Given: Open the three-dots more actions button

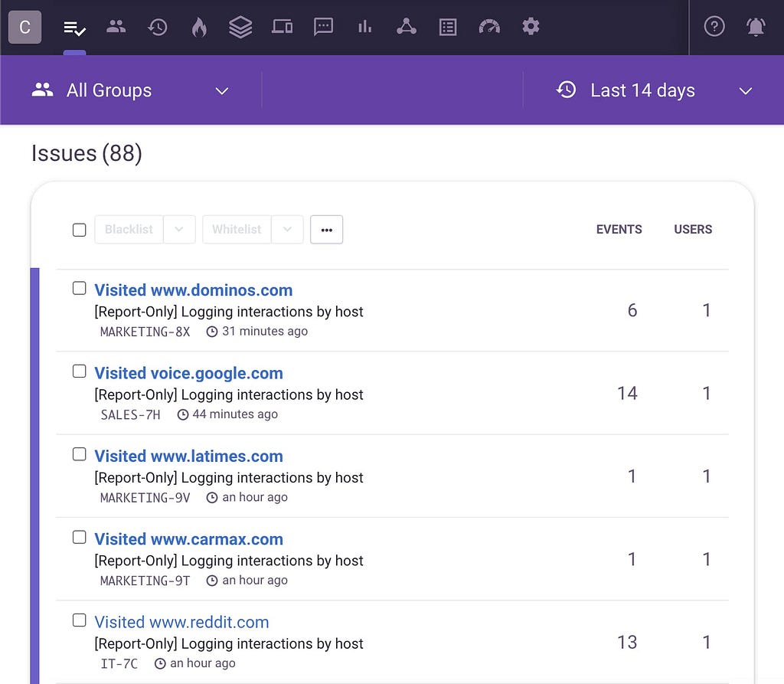Looking at the screenshot, I should point(326,230).
